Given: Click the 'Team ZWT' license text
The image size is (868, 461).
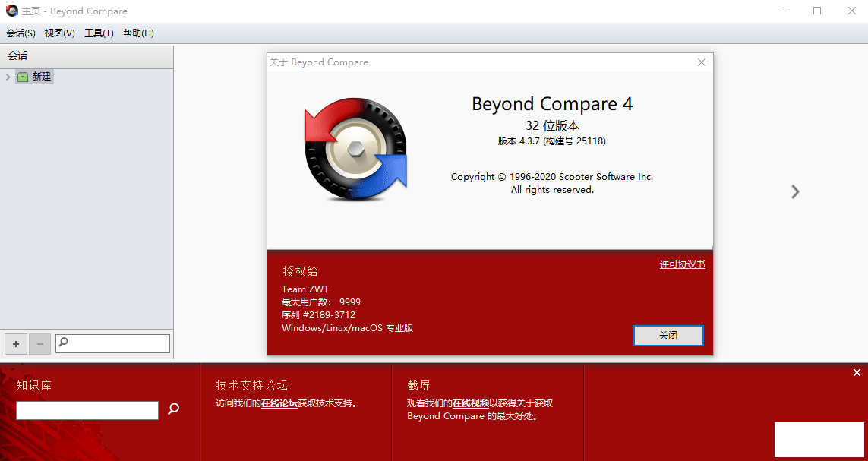Looking at the screenshot, I should tap(305, 289).
